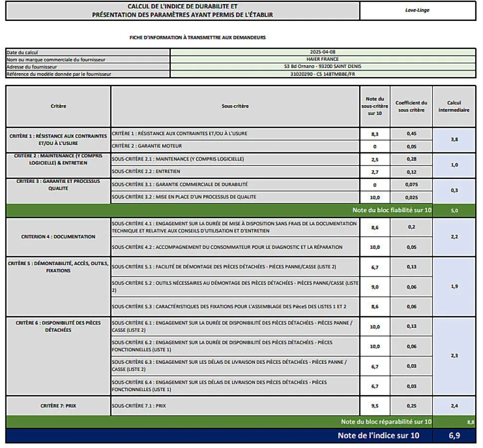Click the 8,3 score for résistance aux contraintes
Image resolution: width=483 pixels, height=448 pixels.
coord(374,134)
